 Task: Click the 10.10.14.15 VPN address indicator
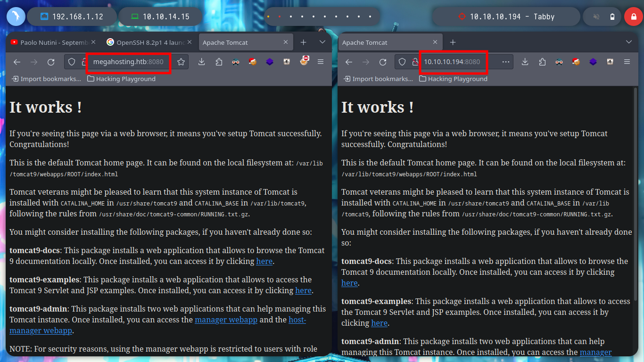tap(160, 16)
